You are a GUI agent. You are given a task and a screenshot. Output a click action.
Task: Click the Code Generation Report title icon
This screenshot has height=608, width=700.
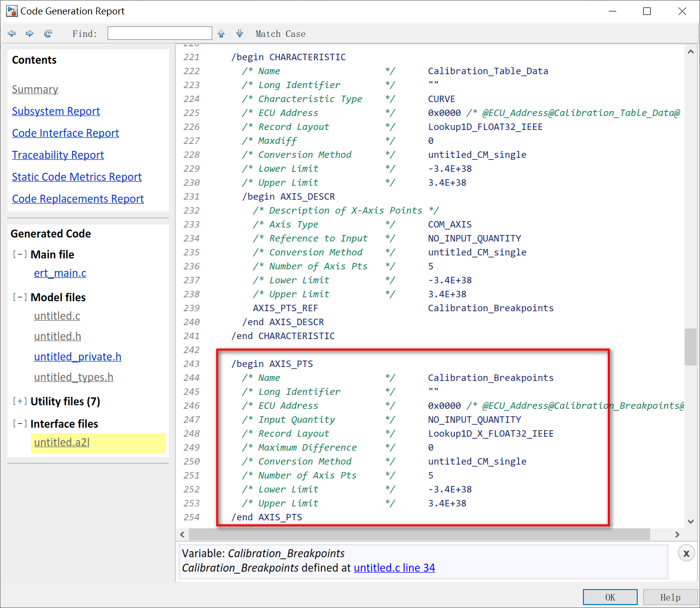click(x=11, y=11)
